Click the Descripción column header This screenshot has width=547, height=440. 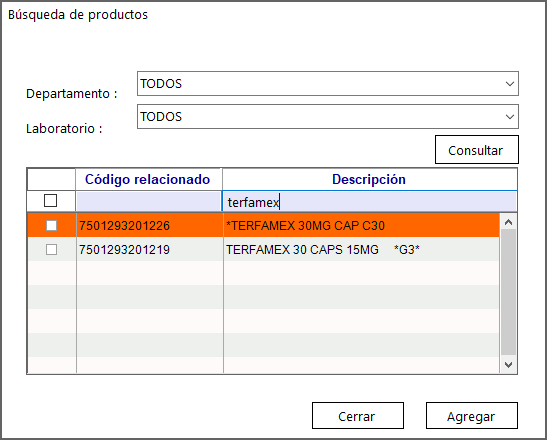pyautogui.click(x=369, y=179)
